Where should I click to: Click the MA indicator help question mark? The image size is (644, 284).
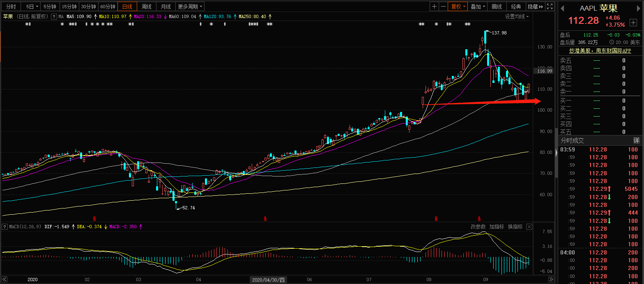point(53,16)
